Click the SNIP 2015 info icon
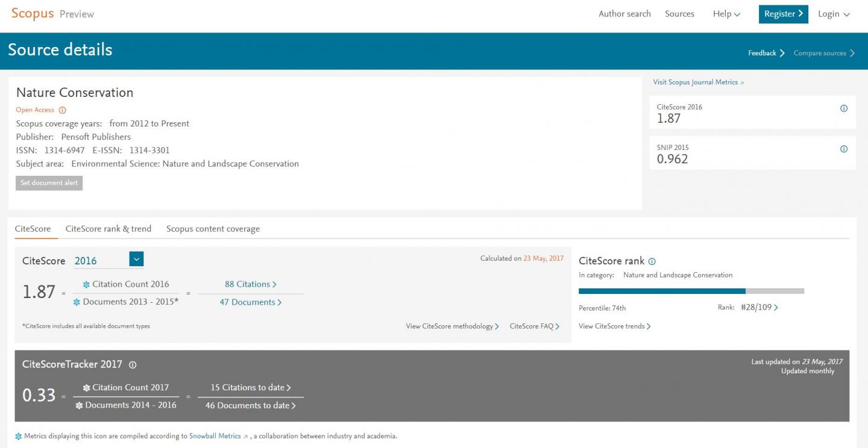This screenshot has width=868, height=448. point(843,149)
